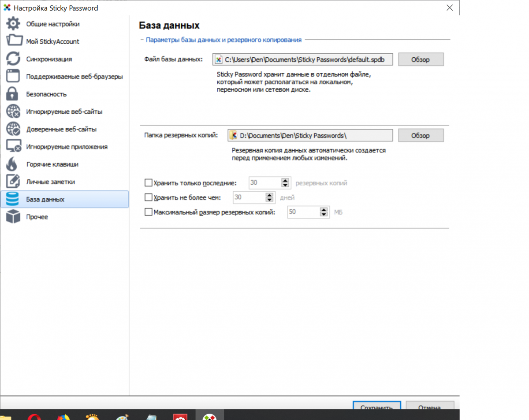
Task: Open the globe check icon Доверенные веб-сайты
Action: pyautogui.click(x=13, y=129)
